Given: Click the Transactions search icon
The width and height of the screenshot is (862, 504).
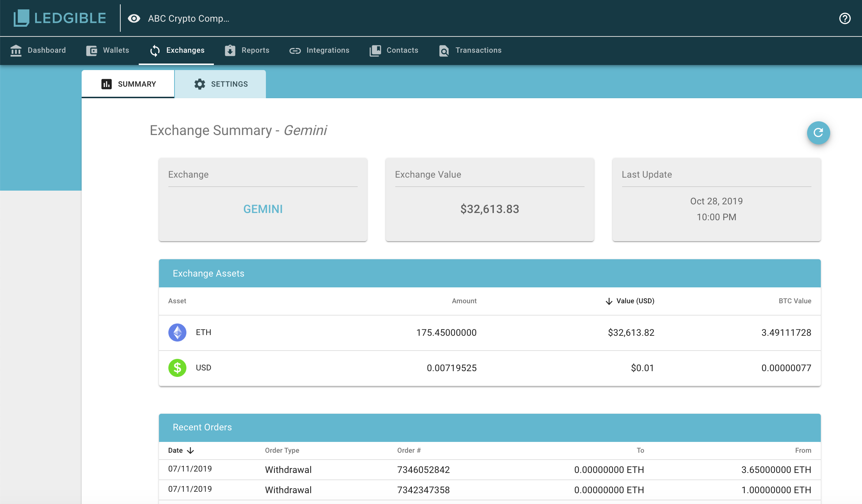Looking at the screenshot, I should [444, 51].
